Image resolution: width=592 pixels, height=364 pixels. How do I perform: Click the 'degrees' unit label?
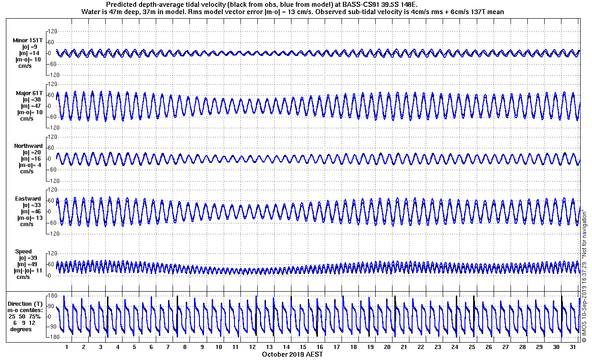(x=21, y=329)
